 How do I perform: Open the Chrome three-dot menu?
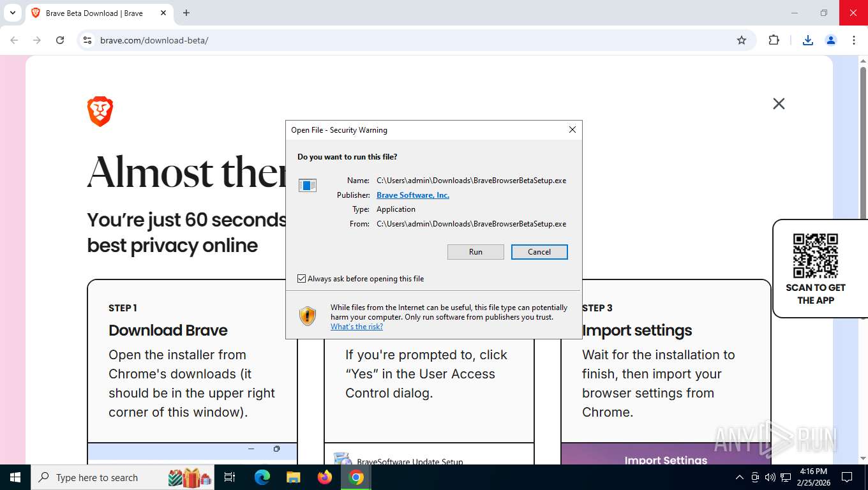click(x=854, y=40)
